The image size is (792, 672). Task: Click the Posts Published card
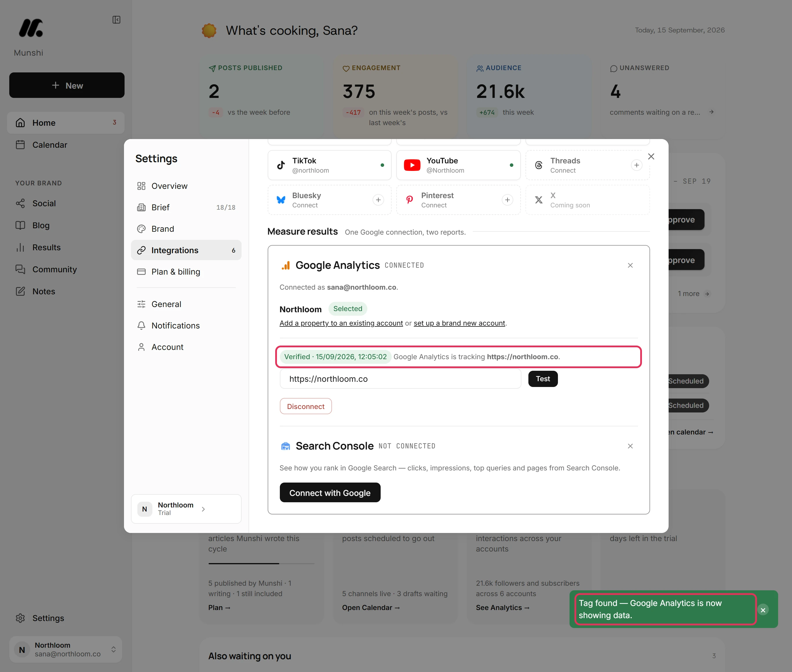click(x=262, y=97)
